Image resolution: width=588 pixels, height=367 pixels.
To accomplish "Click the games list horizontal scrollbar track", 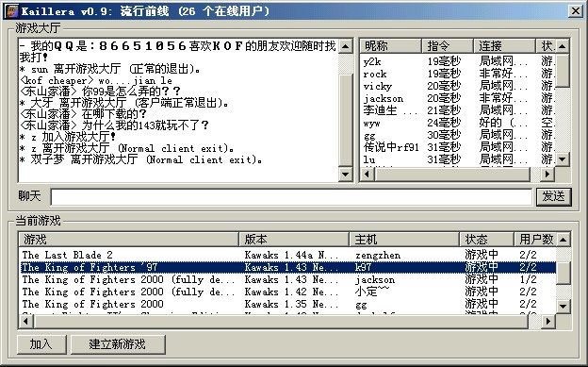I will (x=281, y=321).
